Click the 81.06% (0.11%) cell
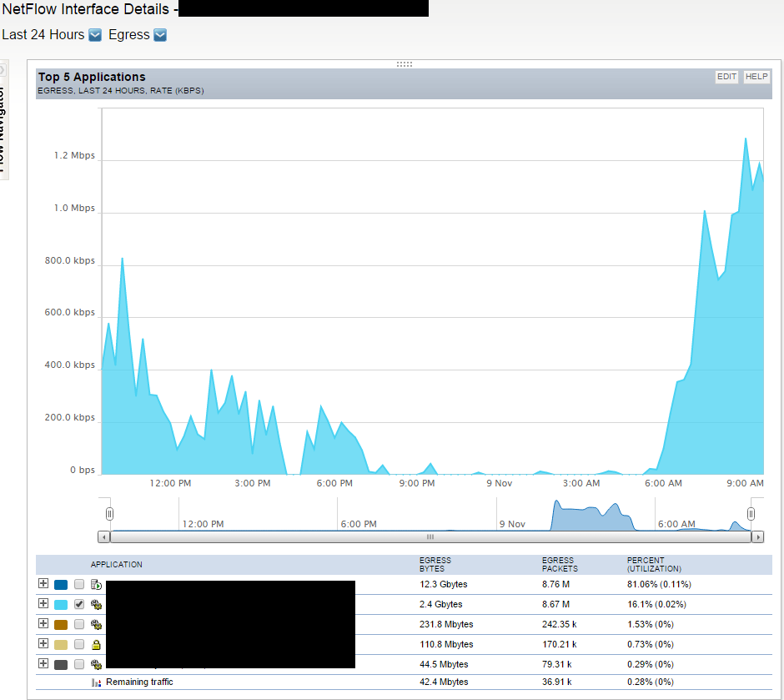The width and height of the screenshot is (784, 700). coord(659,584)
